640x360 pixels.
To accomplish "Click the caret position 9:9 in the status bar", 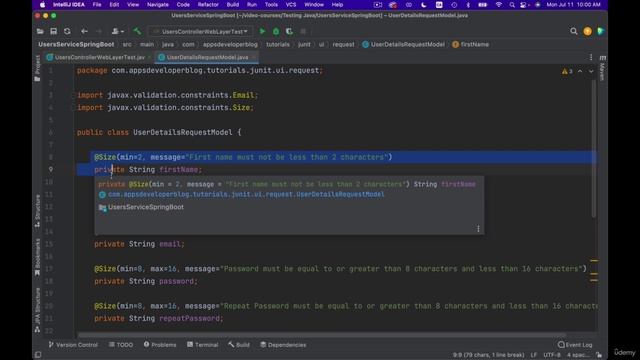I will [x=488, y=355].
